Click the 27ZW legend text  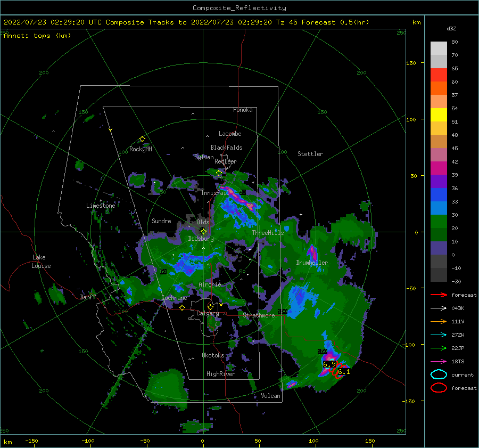point(458,335)
